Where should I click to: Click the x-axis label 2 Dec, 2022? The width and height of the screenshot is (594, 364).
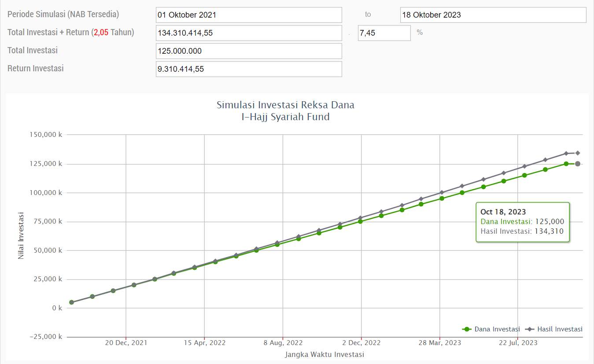coord(361,343)
